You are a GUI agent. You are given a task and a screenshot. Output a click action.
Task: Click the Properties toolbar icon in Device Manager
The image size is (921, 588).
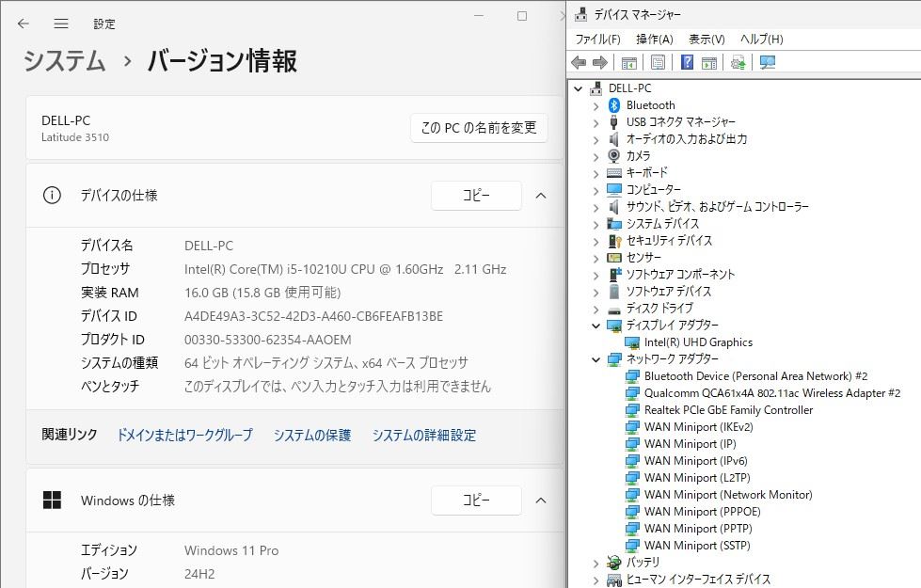658,63
